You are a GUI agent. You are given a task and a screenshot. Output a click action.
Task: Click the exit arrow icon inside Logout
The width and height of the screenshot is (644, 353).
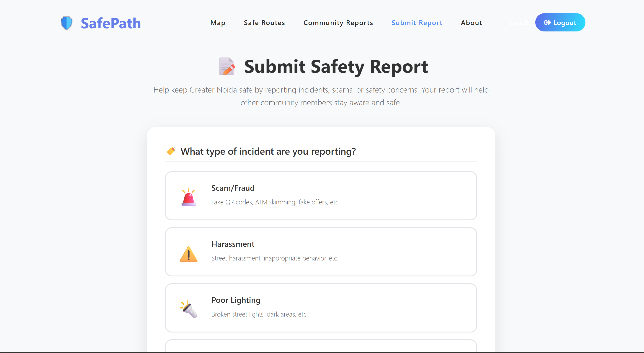click(x=547, y=23)
